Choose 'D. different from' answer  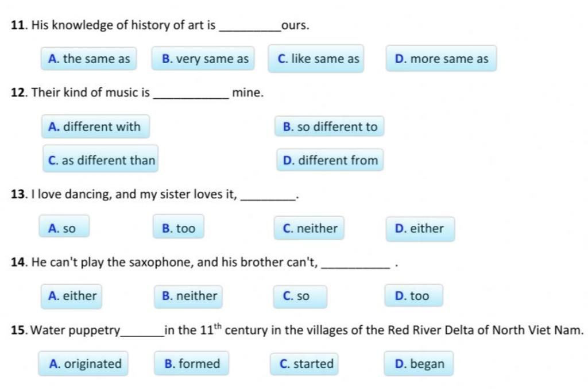click(x=330, y=160)
